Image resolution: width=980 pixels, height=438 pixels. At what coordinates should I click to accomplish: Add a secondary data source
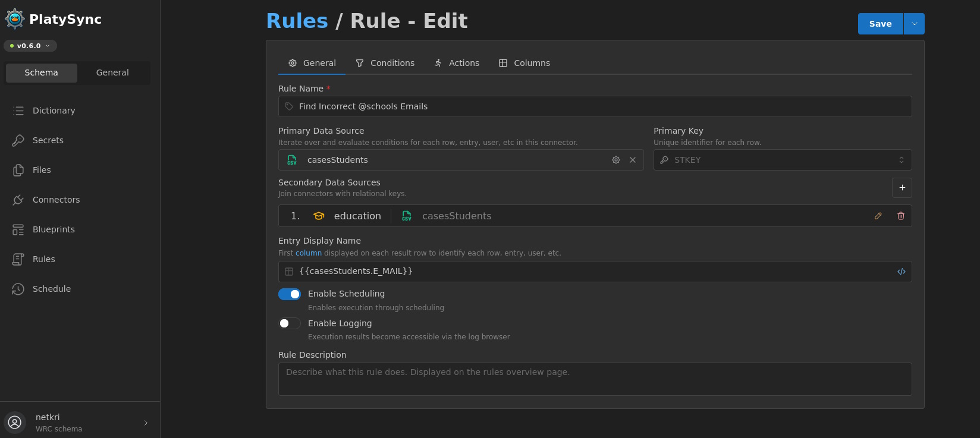pyautogui.click(x=902, y=188)
